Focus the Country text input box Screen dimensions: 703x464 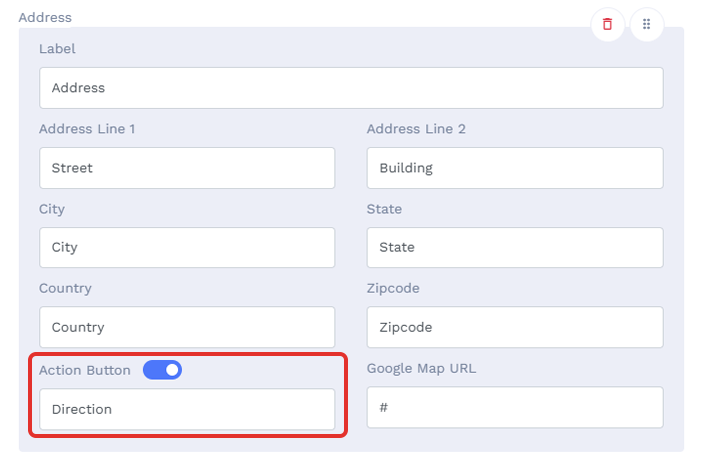point(187,327)
